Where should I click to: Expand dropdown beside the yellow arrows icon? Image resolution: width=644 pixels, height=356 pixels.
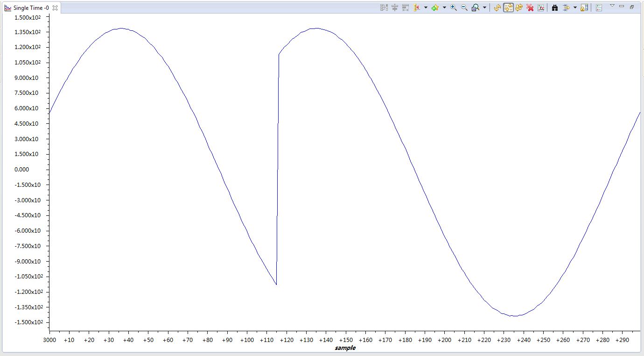tap(575, 7)
